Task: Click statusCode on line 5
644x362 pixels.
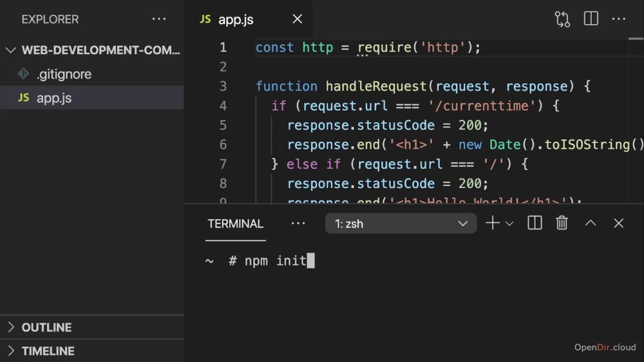Action: (395, 126)
